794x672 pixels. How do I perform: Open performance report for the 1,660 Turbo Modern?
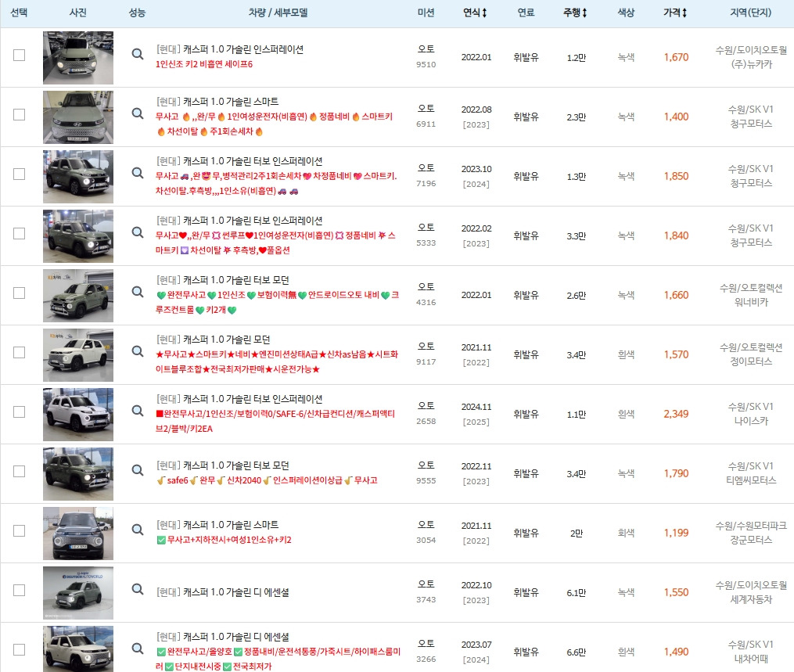point(137,292)
